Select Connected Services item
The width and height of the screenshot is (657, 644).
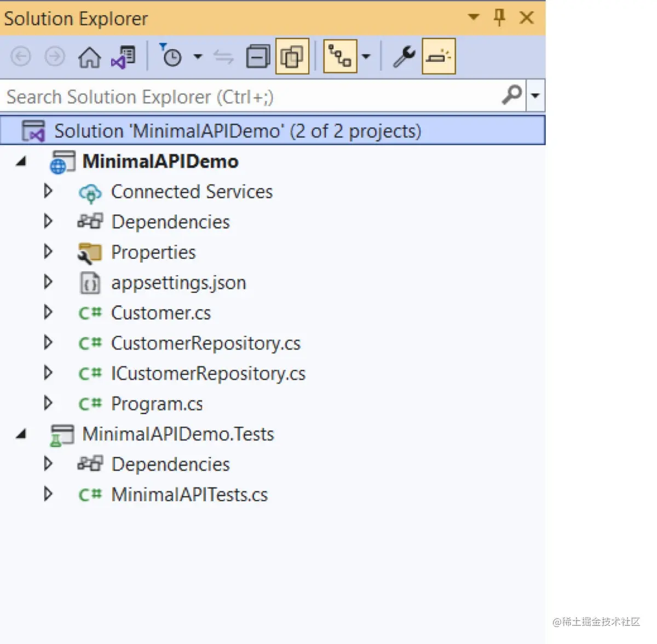click(192, 192)
